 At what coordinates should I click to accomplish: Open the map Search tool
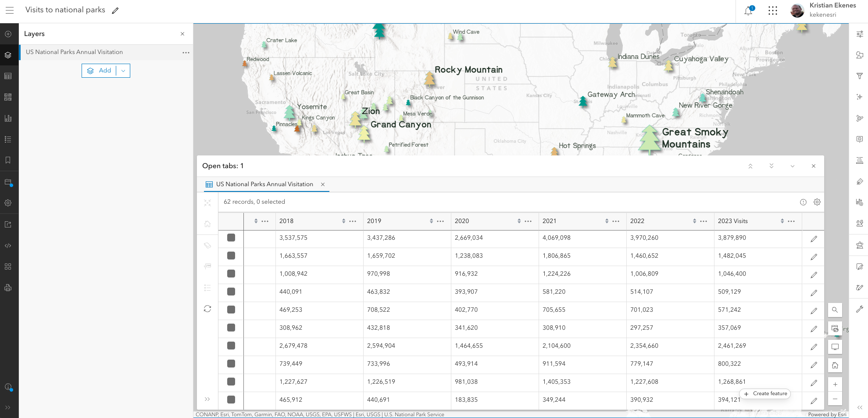point(835,310)
